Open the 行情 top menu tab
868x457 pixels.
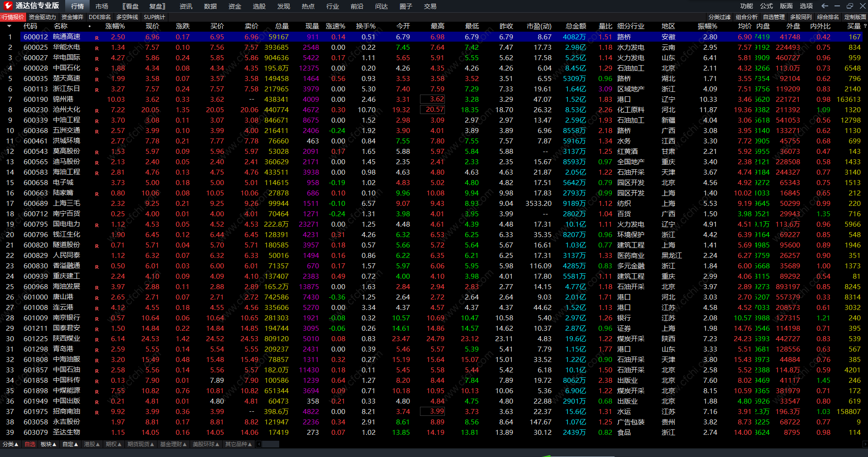77,6
